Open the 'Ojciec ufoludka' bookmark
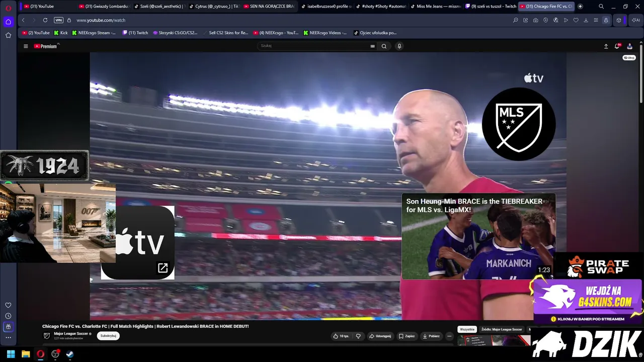Viewport: 644px width, 362px height. pos(375,33)
